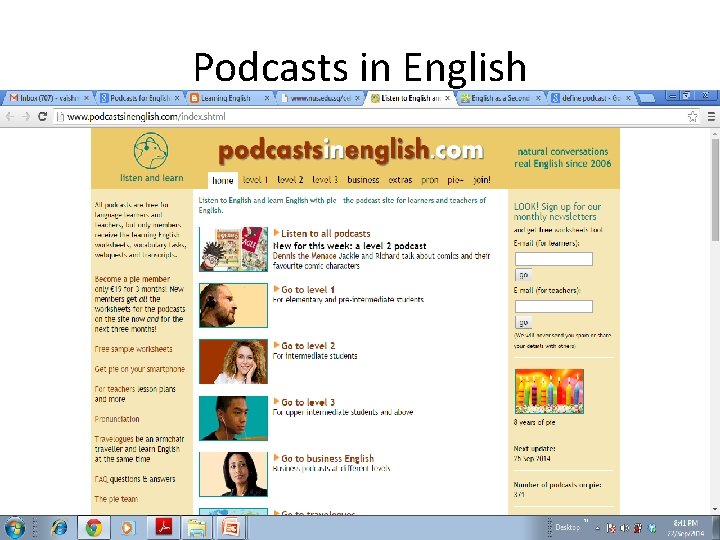Open the level 1 menu item
720x540 pixels.
pyautogui.click(x=255, y=180)
